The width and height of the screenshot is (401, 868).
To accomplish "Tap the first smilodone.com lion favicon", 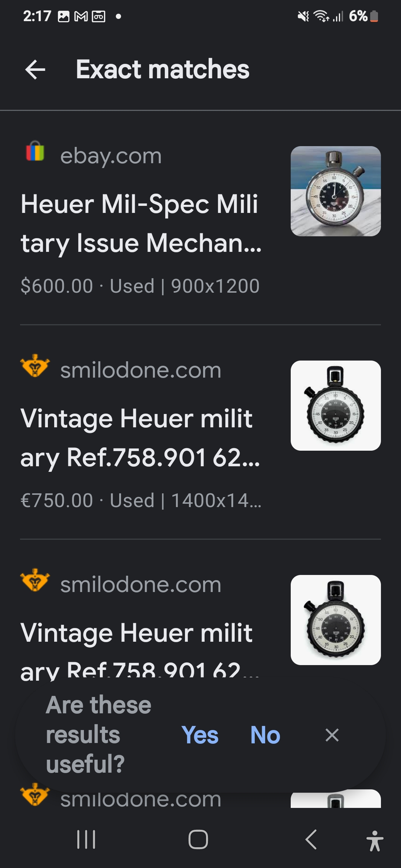I will coord(35,366).
